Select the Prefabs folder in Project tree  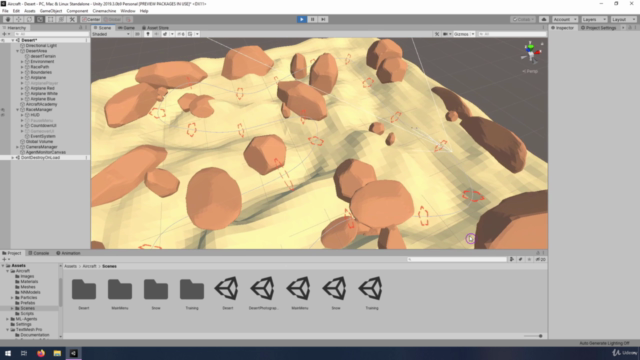tap(27, 303)
